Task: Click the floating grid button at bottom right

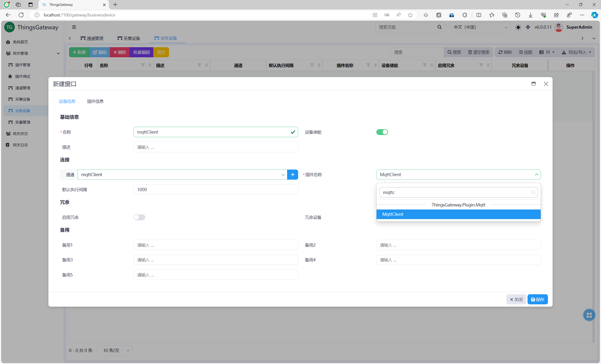Action: [589, 315]
